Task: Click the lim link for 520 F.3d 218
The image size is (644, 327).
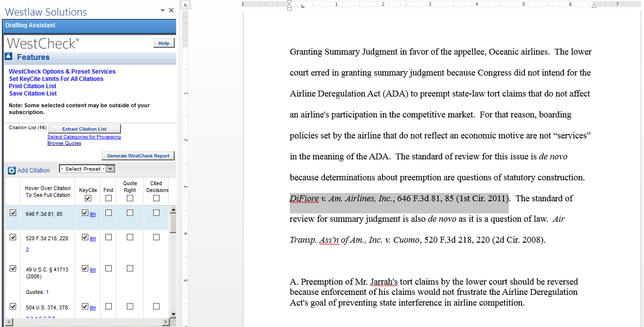Action: (x=93, y=239)
